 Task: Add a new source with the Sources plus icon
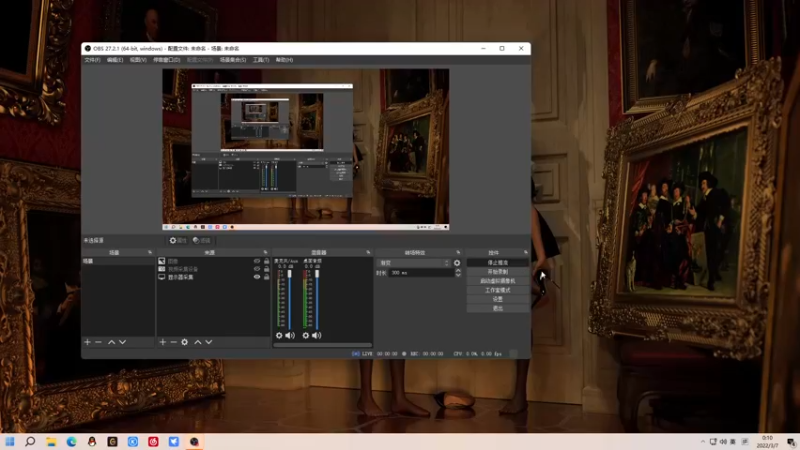[x=163, y=342]
